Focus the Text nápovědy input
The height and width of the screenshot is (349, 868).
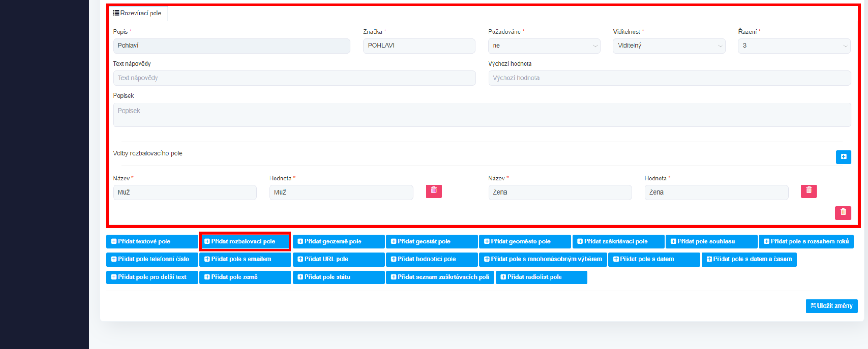pyautogui.click(x=294, y=78)
